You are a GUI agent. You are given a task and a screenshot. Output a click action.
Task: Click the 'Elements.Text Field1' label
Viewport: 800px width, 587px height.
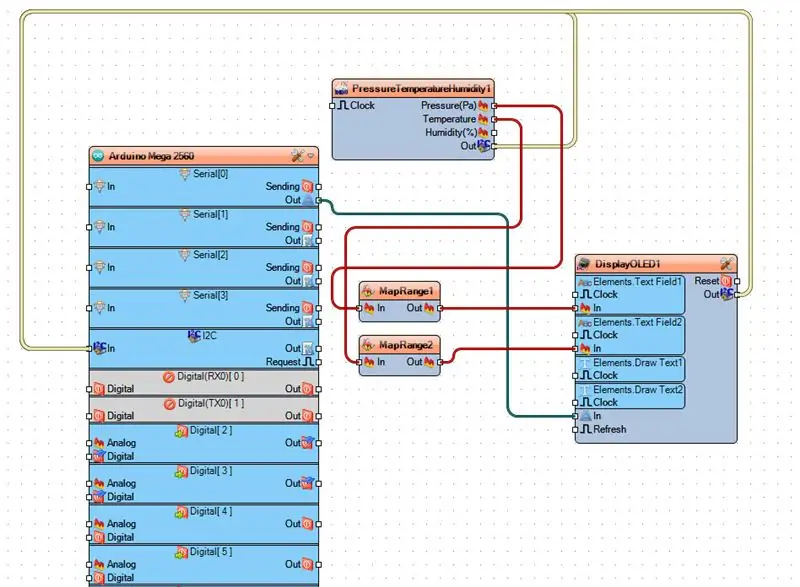pyautogui.click(x=638, y=282)
